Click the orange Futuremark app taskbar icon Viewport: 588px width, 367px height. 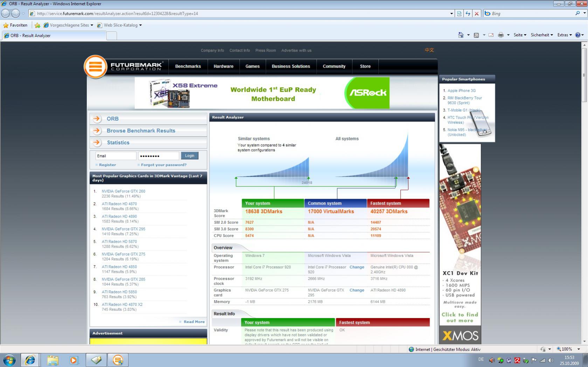pos(118,360)
